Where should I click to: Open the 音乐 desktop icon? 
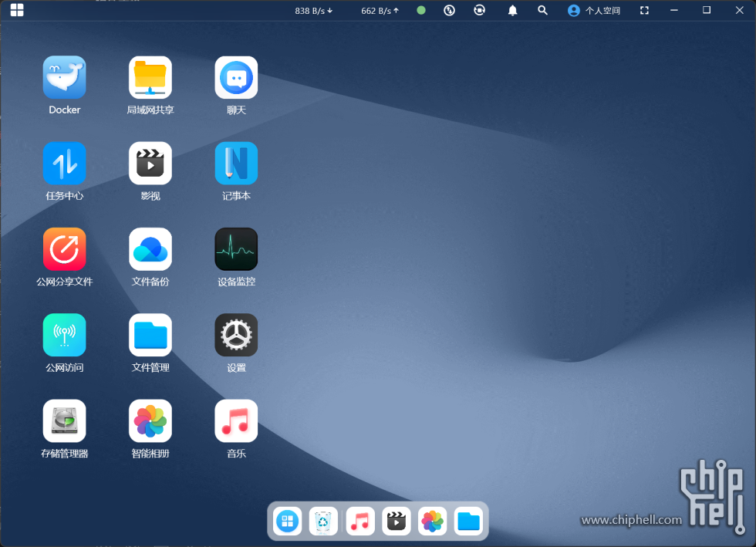[236, 421]
